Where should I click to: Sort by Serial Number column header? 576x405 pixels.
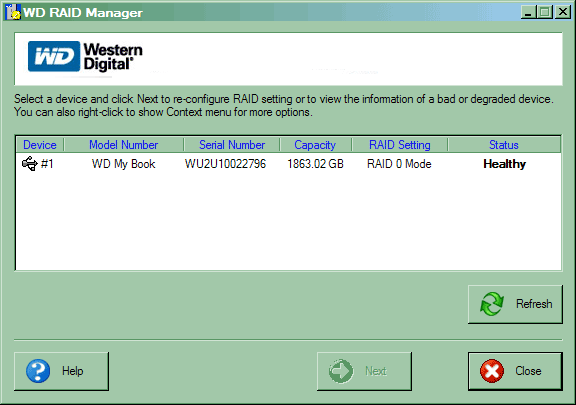(x=232, y=145)
